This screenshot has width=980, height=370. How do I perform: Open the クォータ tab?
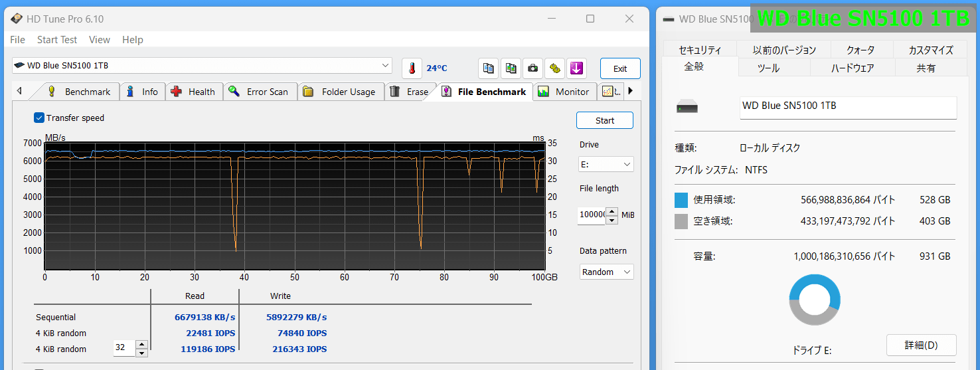(860, 50)
